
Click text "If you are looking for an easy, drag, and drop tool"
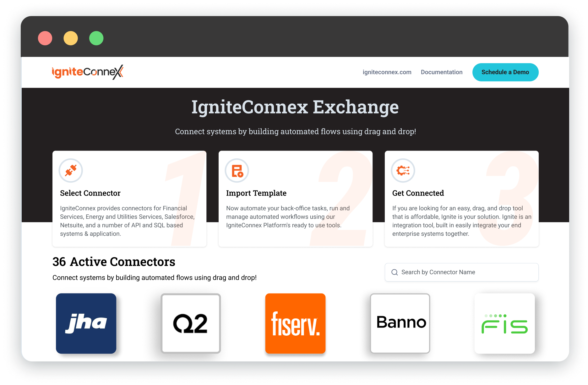458,208
